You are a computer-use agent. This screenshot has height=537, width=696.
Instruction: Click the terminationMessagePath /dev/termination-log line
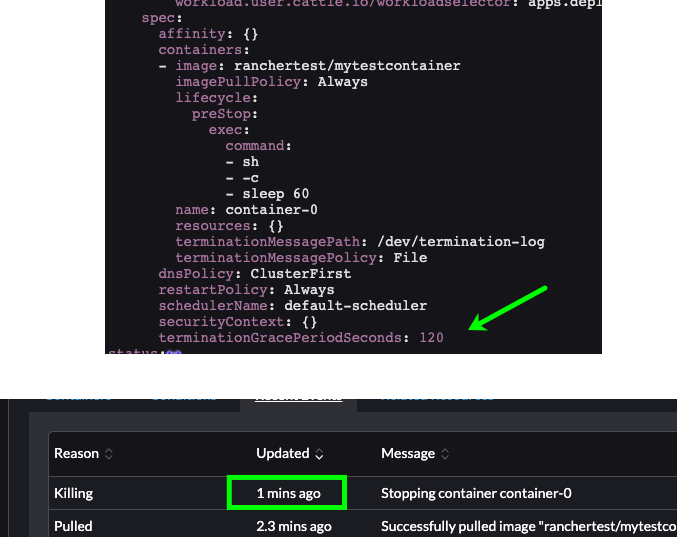(360, 241)
